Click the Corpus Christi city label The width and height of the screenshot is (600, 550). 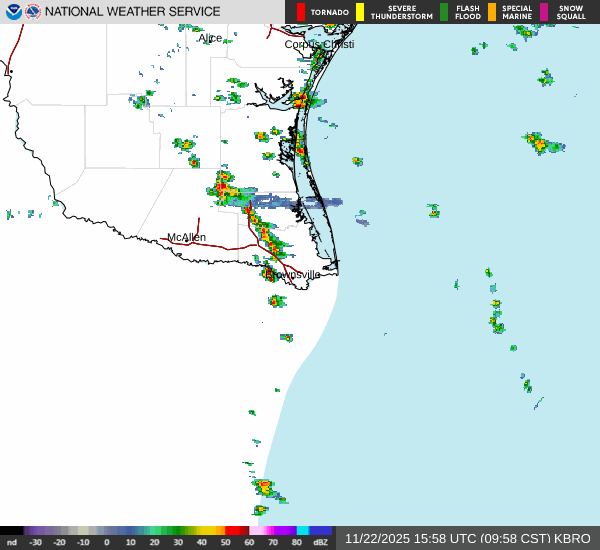[321, 44]
